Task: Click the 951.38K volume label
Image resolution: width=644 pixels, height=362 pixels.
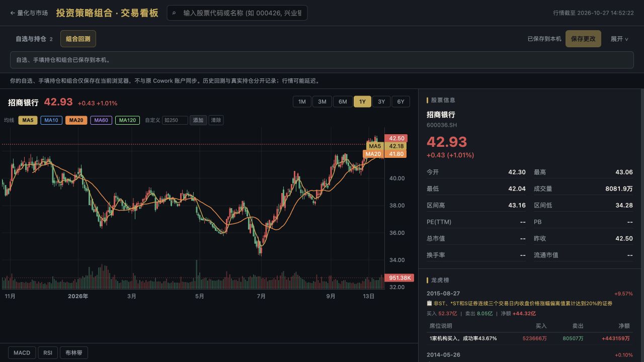Action: (399, 278)
